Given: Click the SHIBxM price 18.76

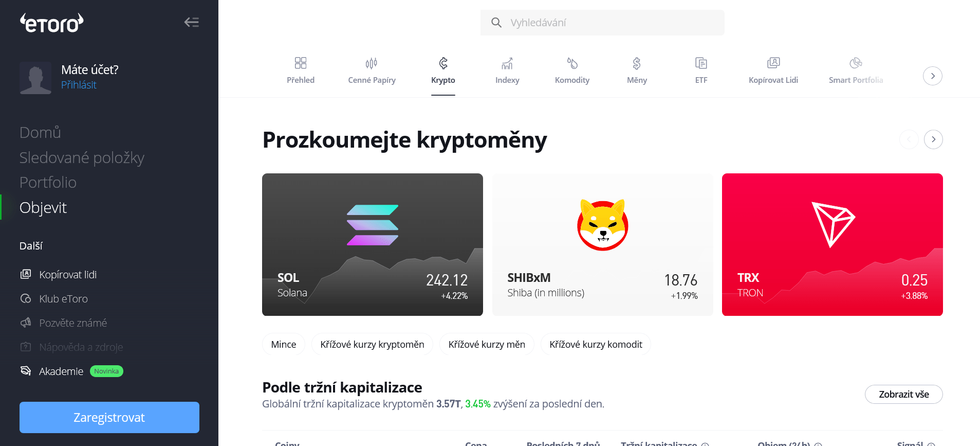Looking at the screenshot, I should [680, 280].
